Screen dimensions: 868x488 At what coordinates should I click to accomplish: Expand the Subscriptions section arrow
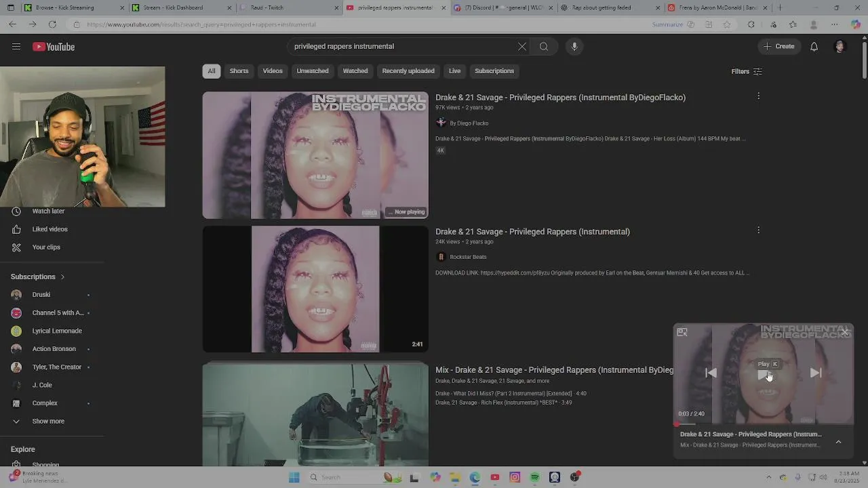[62, 277]
